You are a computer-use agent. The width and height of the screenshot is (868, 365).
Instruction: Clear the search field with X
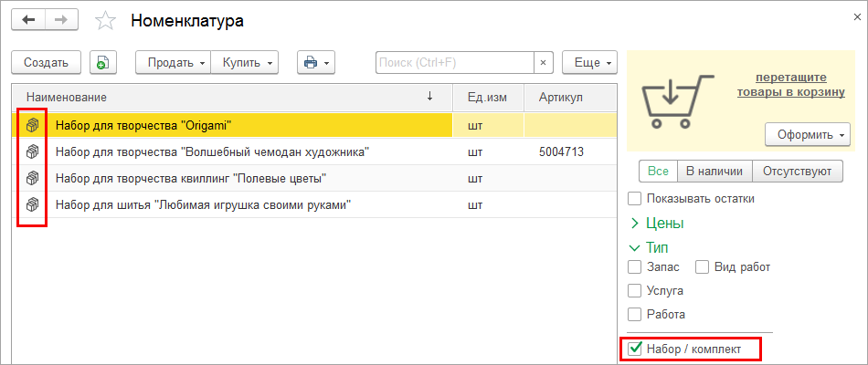pyautogui.click(x=544, y=62)
